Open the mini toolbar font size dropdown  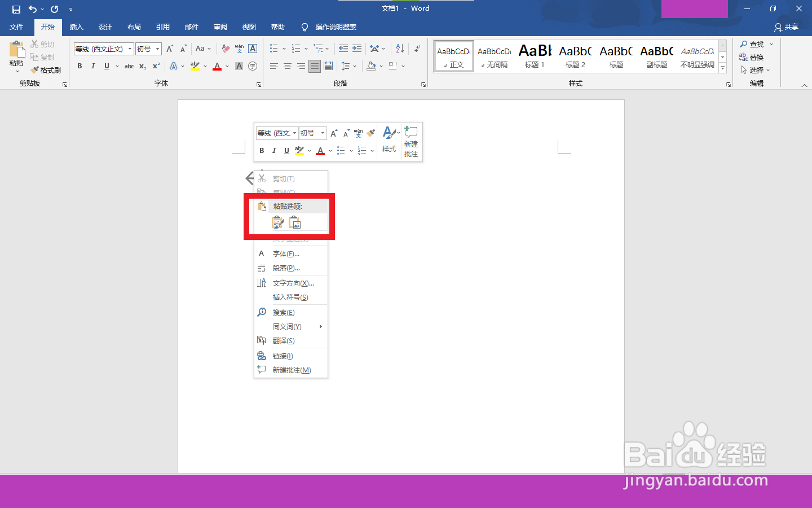pyautogui.click(x=323, y=133)
